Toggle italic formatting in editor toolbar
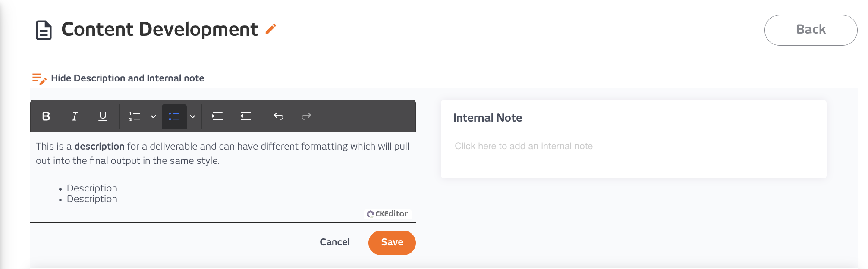This screenshot has height=269, width=868. [74, 116]
